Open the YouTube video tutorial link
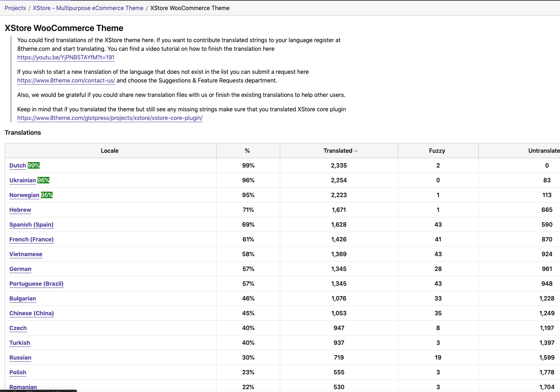 click(x=66, y=57)
